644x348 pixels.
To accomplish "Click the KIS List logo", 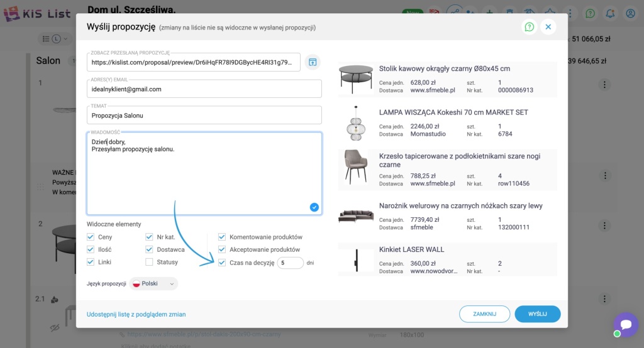I will [36, 13].
